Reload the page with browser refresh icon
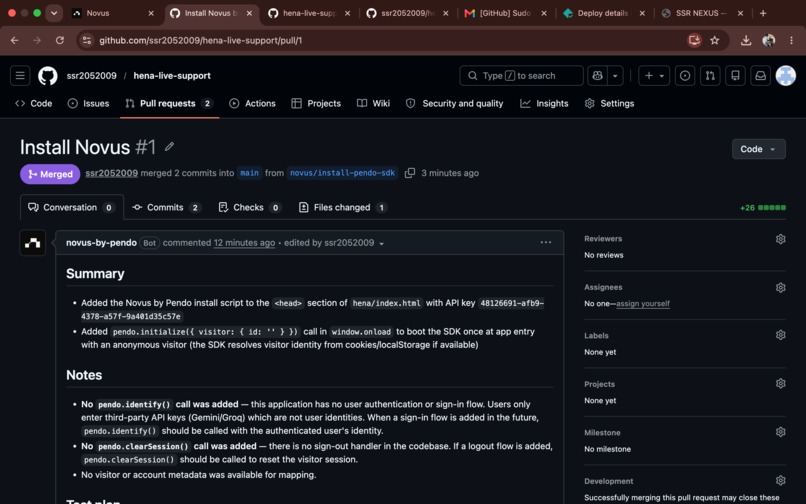Image resolution: width=806 pixels, height=504 pixels. coord(60,40)
